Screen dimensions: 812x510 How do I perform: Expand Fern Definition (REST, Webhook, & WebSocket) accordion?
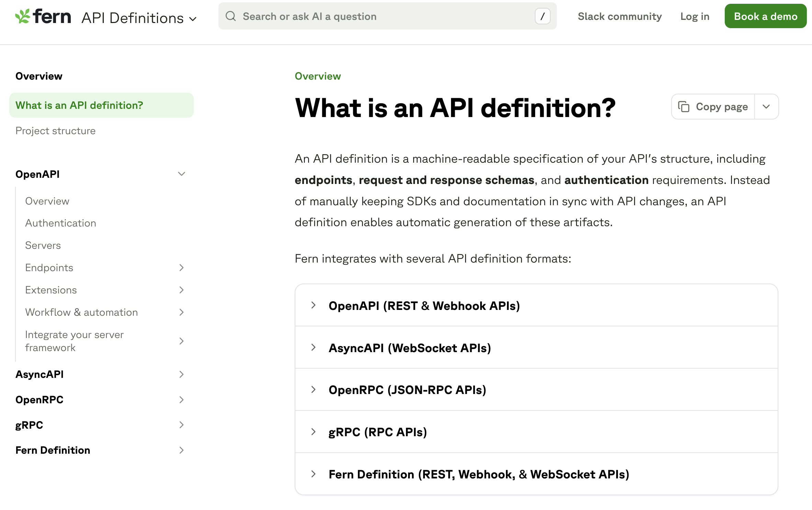(537, 474)
